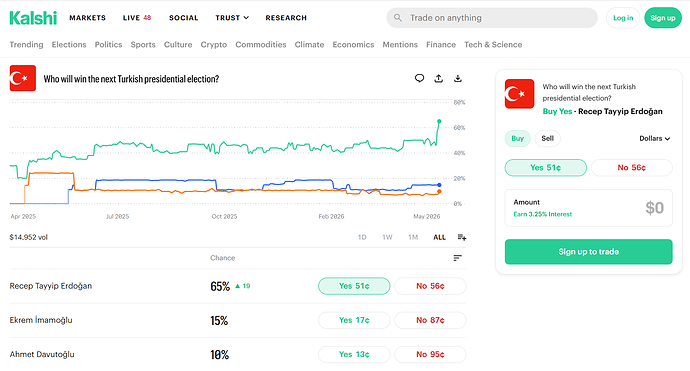690x371 pixels.
Task: Click the Kalshi logo
Action: 33,18
